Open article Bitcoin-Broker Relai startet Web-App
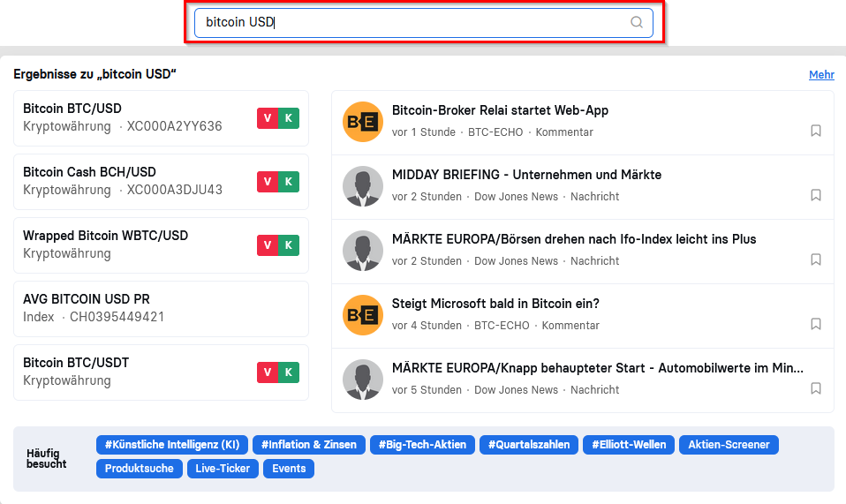This screenshot has width=846, height=504. pyautogui.click(x=500, y=110)
